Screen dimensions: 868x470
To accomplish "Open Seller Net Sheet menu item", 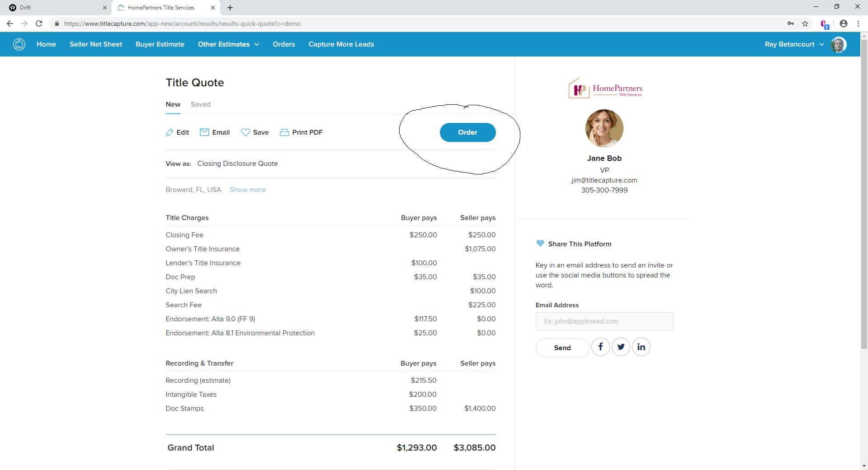I will [96, 44].
